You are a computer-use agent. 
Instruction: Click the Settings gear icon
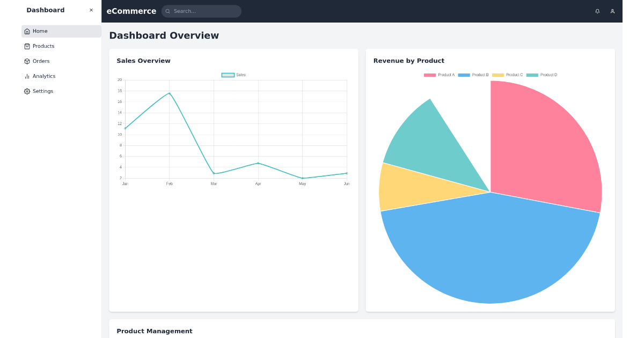26,91
